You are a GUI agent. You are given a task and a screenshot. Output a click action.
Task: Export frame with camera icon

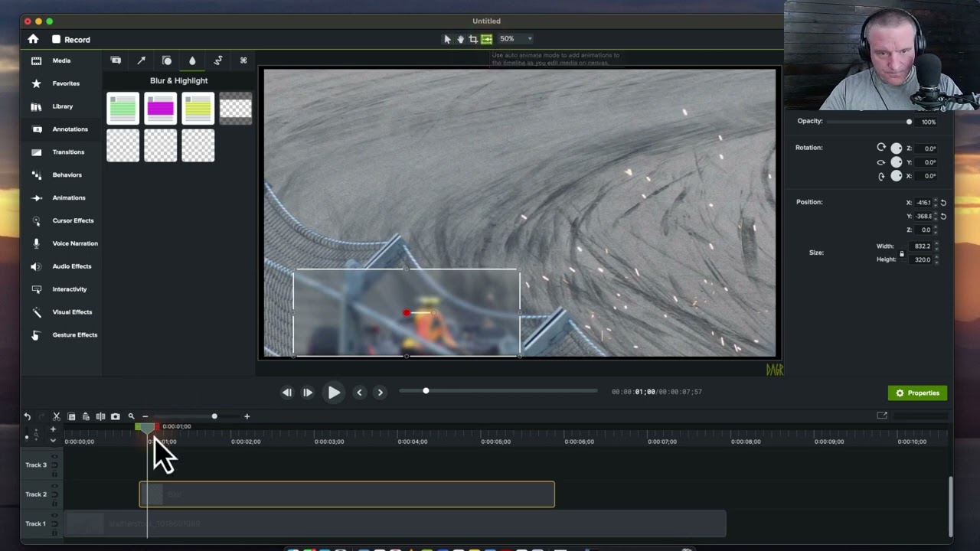click(115, 416)
